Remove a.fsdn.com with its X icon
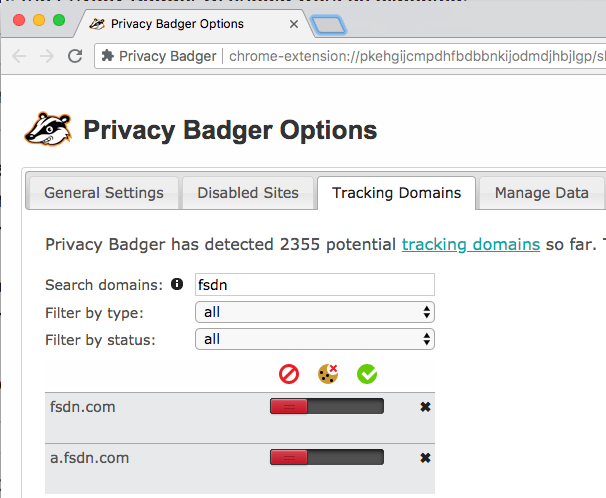The image size is (606, 498). (x=425, y=458)
